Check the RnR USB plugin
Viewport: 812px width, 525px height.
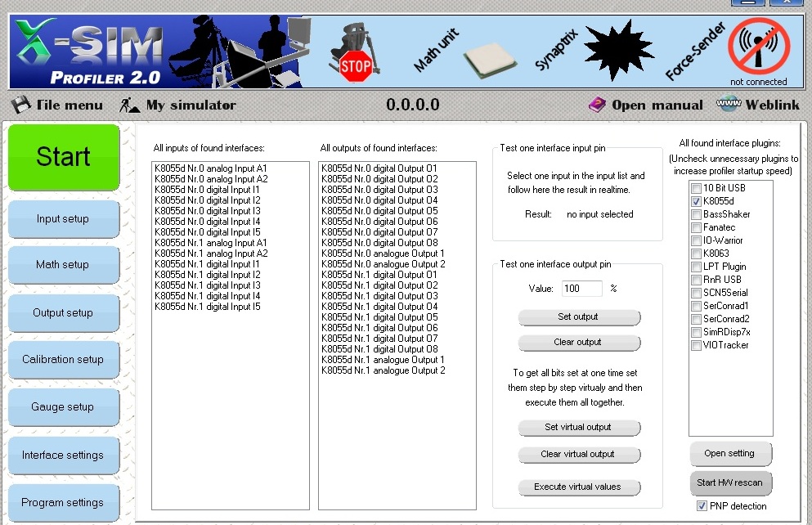(697, 280)
